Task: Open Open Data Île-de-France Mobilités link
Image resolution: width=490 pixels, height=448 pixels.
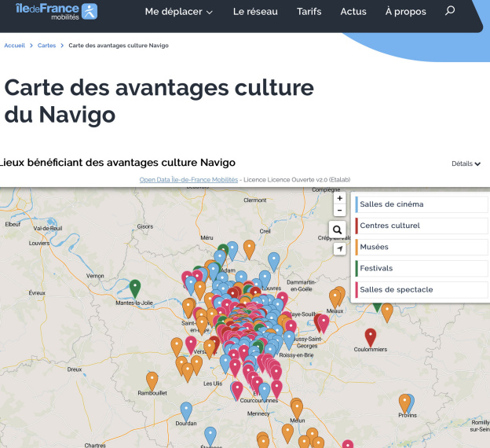Action: 188,179
